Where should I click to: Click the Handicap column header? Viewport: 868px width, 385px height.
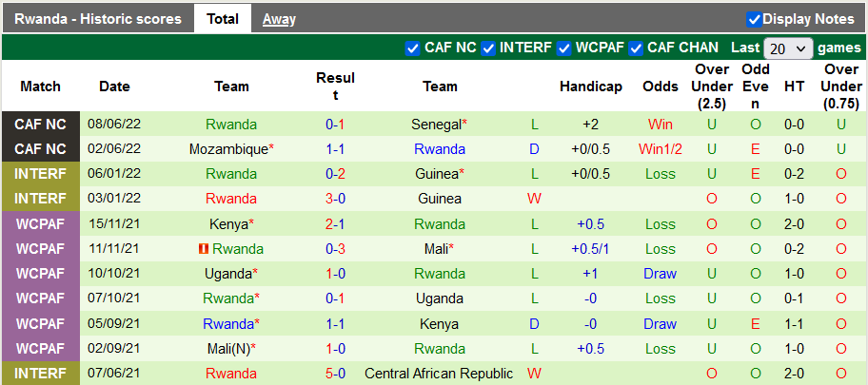pyautogui.click(x=590, y=87)
